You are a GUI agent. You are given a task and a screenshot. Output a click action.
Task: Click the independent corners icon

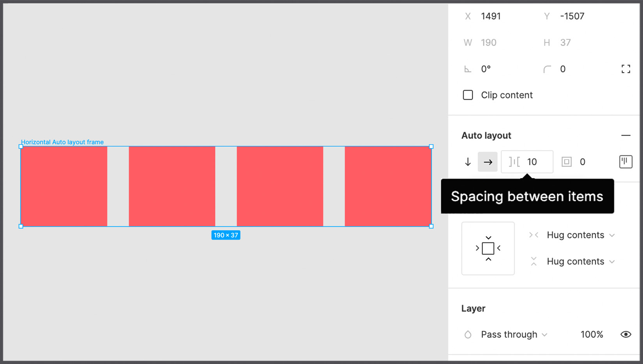626,69
